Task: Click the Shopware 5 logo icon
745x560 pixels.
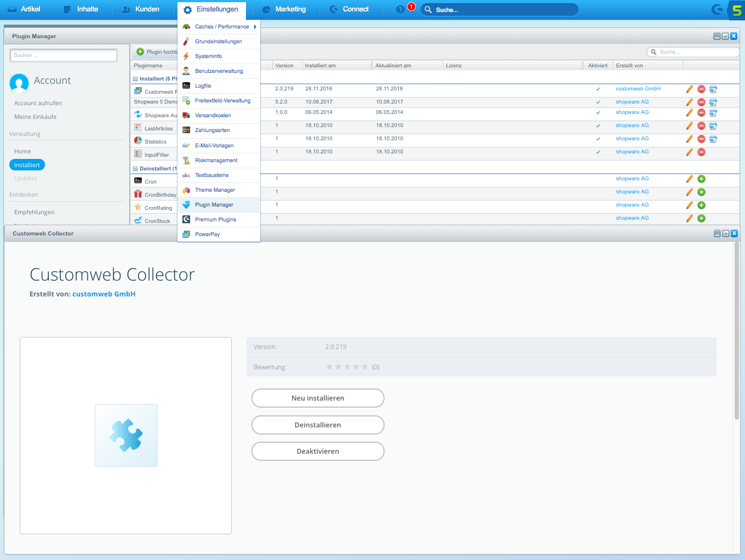Action: [x=736, y=10]
